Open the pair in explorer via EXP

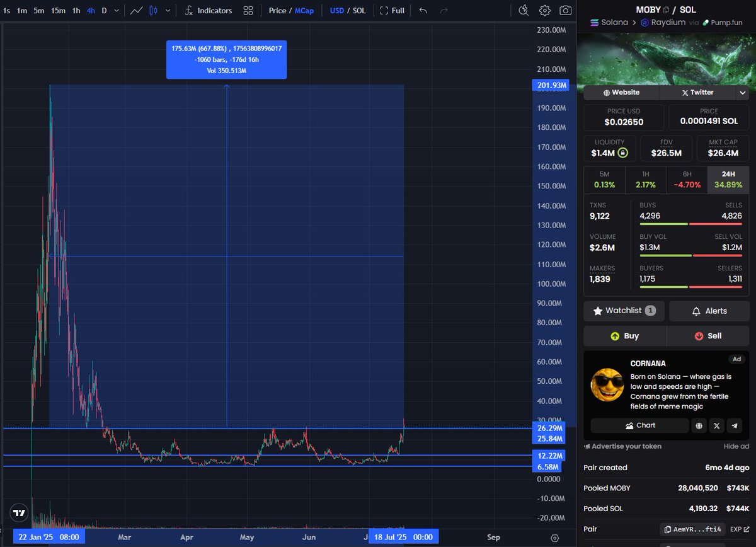pos(740,529)
